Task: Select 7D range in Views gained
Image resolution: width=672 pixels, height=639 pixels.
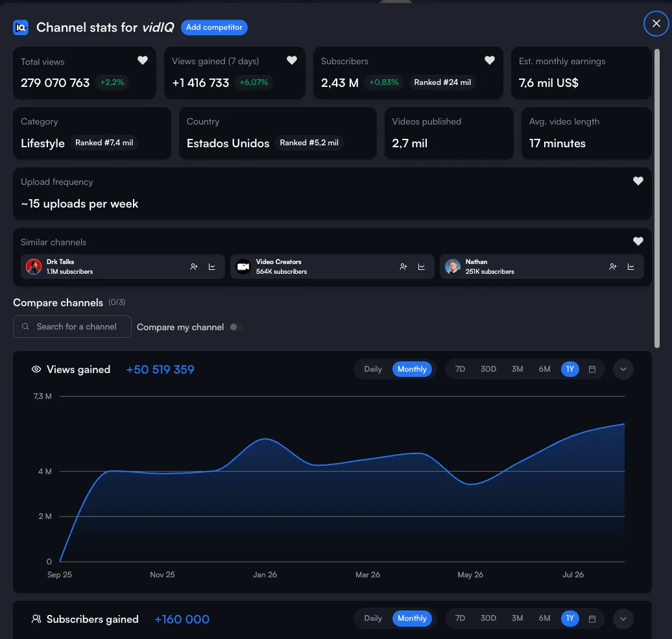Action: pos(460,369)
